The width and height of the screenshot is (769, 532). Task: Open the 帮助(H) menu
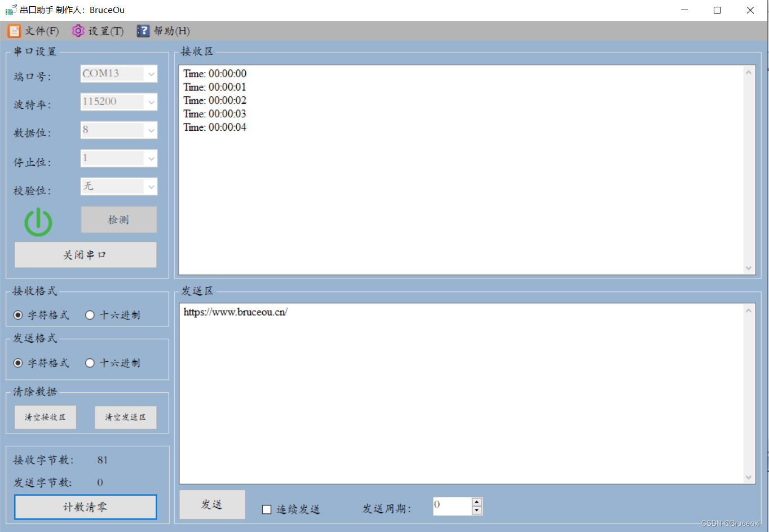tap(163, 31)
